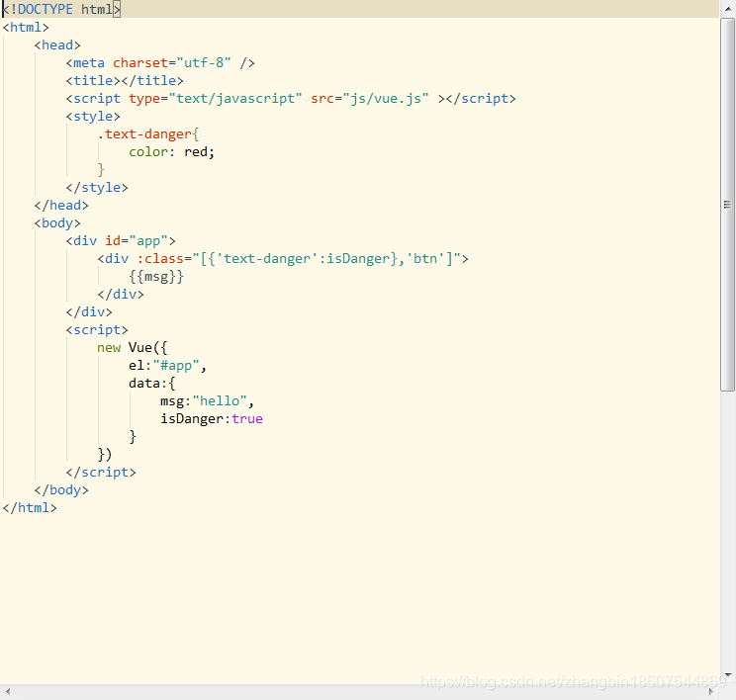Click the vertical scrollbar thumb

click(x=728, y=205)
